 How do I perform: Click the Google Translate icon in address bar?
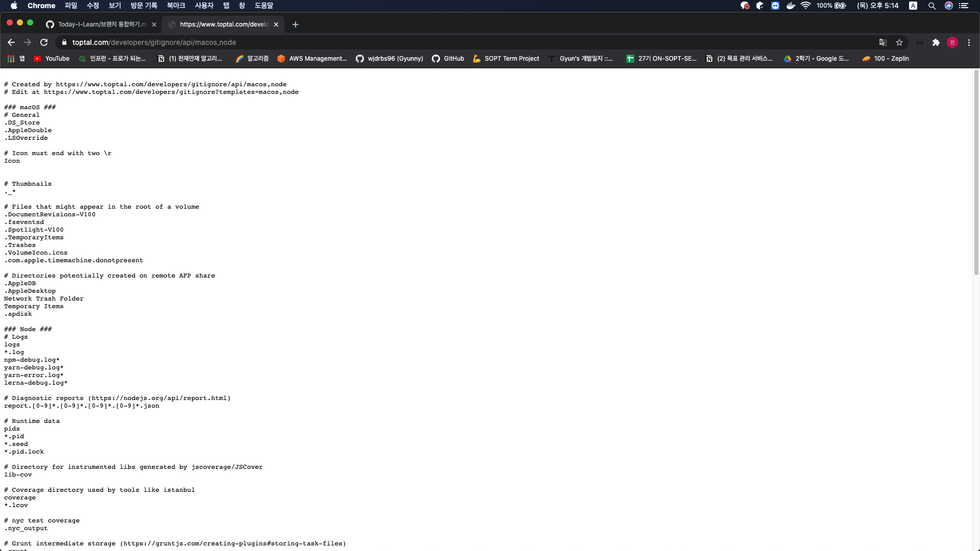tap(883, 42)
